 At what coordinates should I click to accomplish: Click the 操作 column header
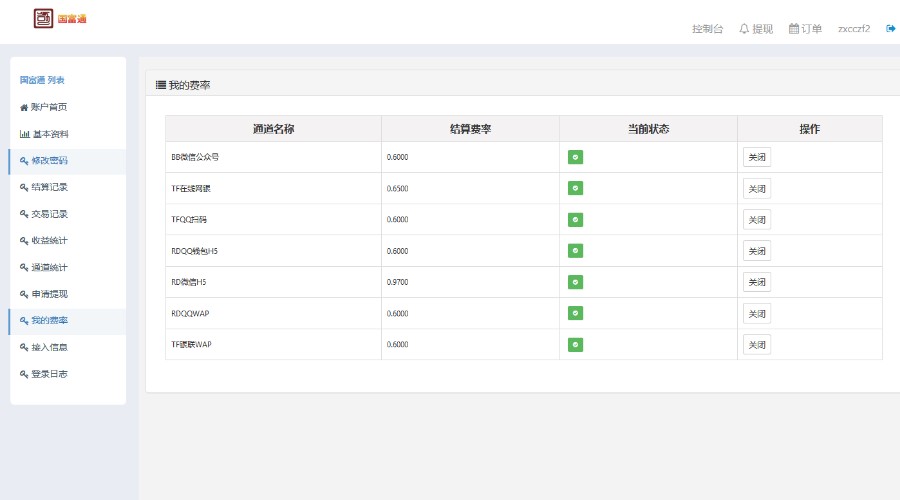tap(809, 129)
